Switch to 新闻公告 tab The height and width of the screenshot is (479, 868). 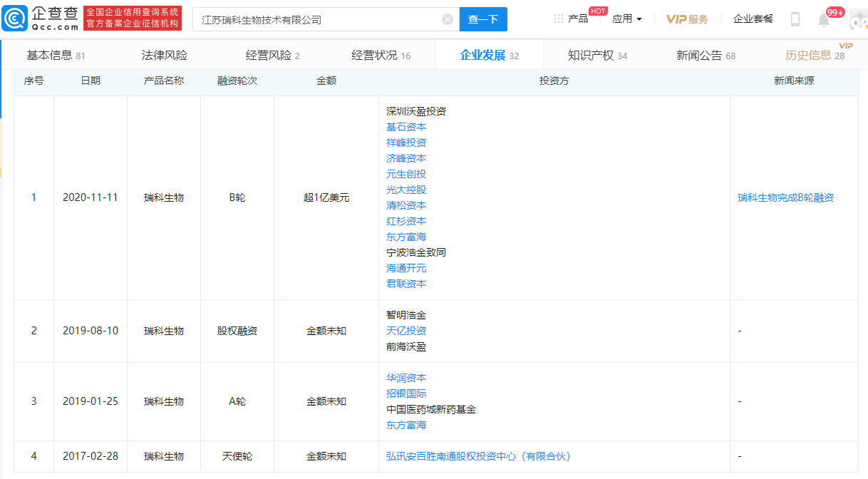click(706, 55)
